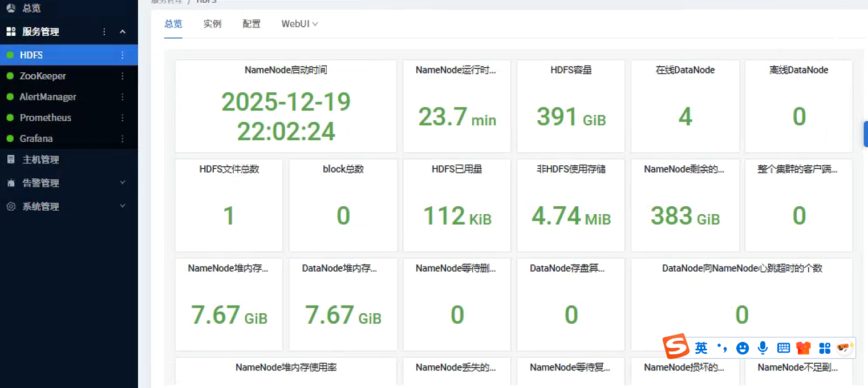This screenshot has height=388, width=868.
Task: Toggle the 英 language mode in IME bar
Action: coord(701,348)
